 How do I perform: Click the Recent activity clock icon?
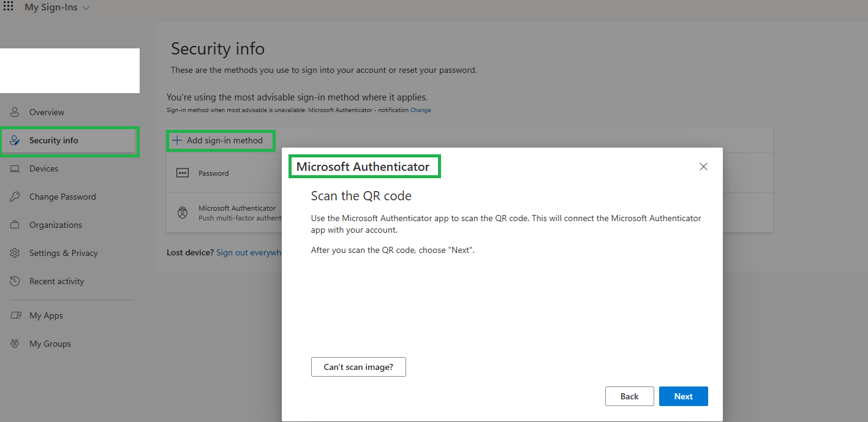coord(15,281)
